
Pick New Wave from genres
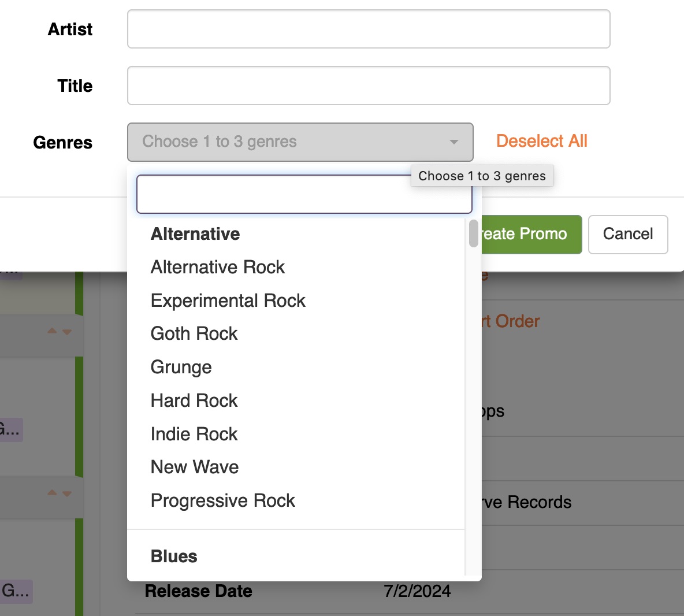(195, 467)
